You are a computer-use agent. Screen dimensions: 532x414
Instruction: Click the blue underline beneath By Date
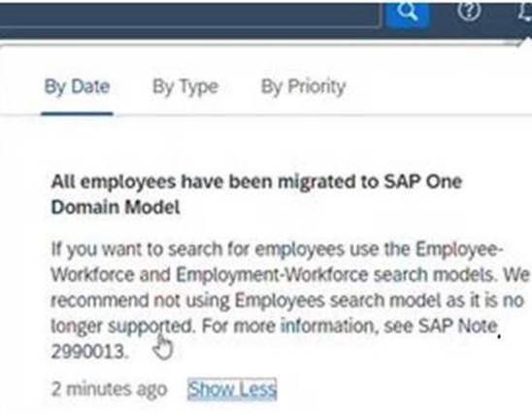click(x=77, y=114)
